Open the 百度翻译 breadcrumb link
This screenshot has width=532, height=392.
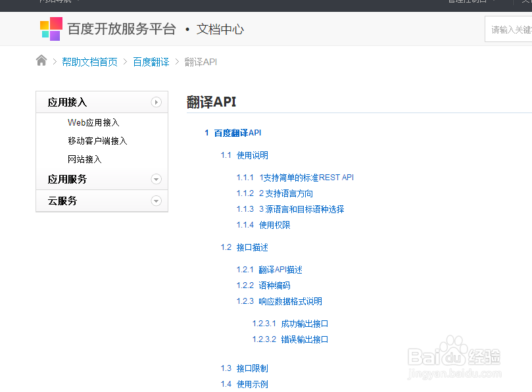click(x=151, y=62)
